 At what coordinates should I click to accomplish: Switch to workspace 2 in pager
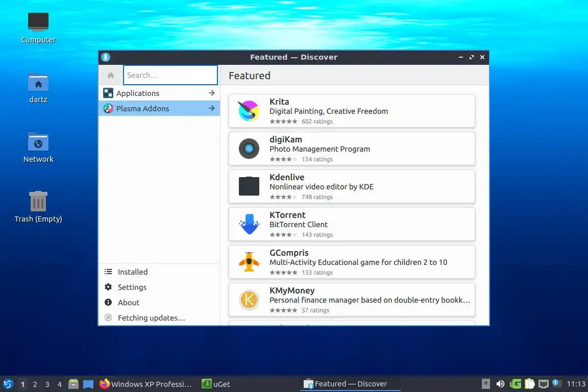tap(35, 384)
